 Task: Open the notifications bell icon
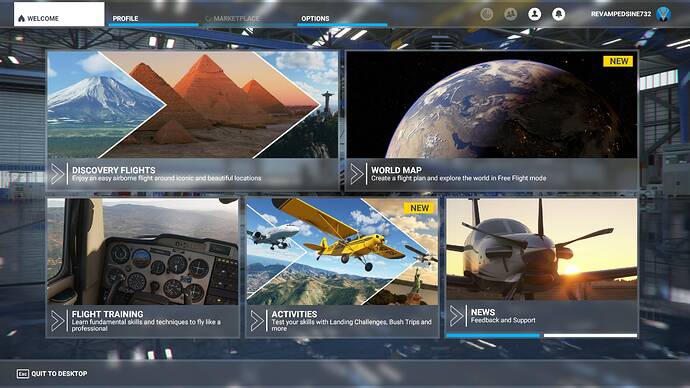[558, 14]
